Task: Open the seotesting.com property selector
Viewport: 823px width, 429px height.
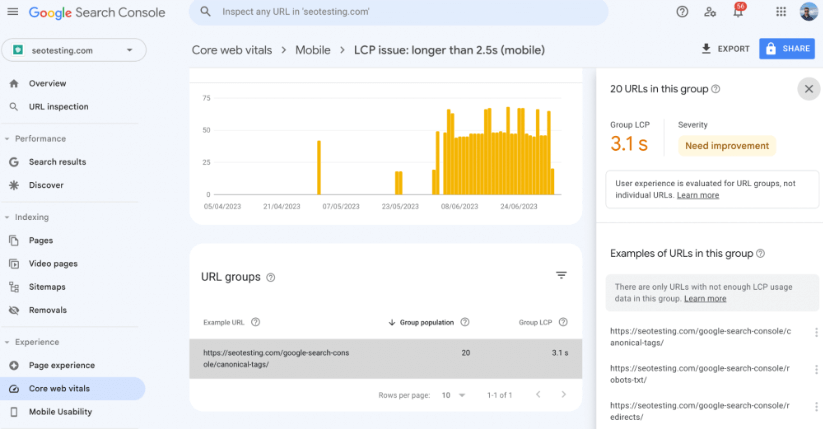Action: click(74, 50)
